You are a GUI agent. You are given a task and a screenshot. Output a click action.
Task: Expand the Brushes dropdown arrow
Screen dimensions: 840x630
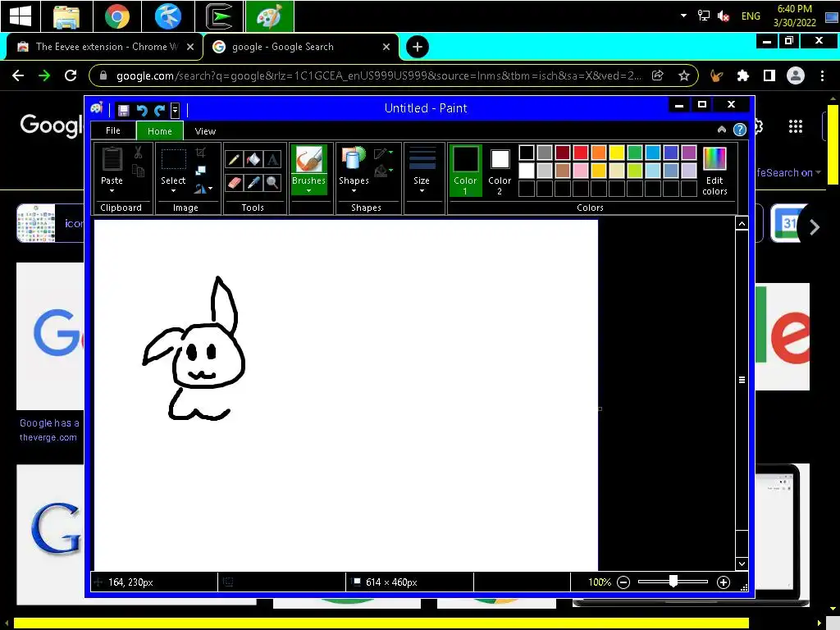(309, 190)
